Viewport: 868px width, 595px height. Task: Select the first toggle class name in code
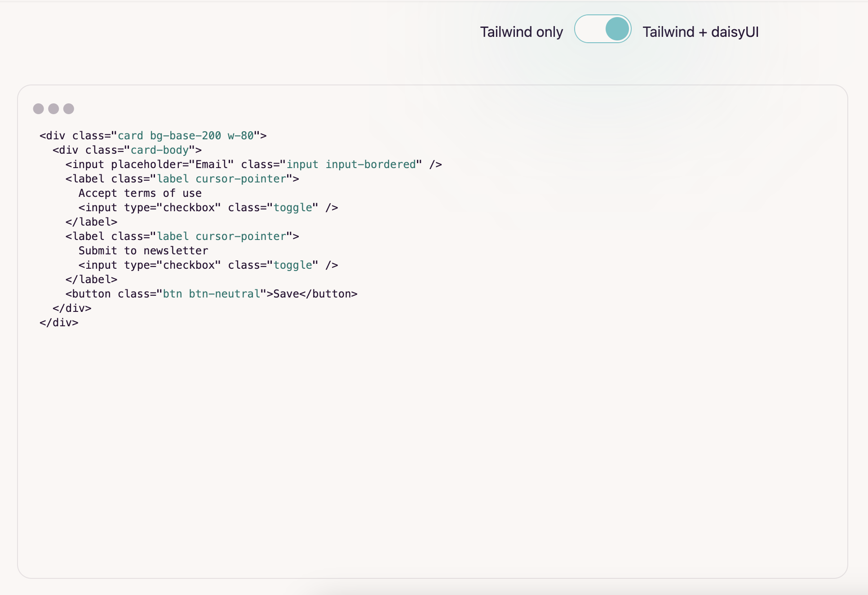point(294,207)
